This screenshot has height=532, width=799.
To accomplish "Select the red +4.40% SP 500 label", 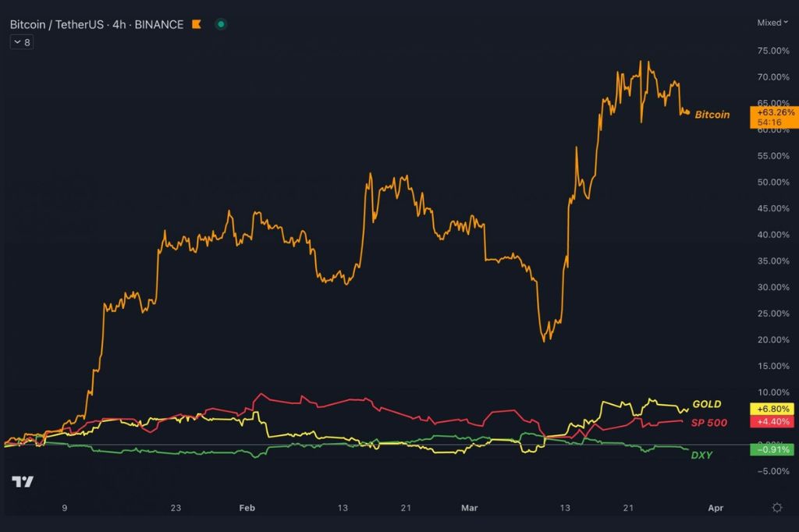I will pyautogui.click(x=772, y=421).
